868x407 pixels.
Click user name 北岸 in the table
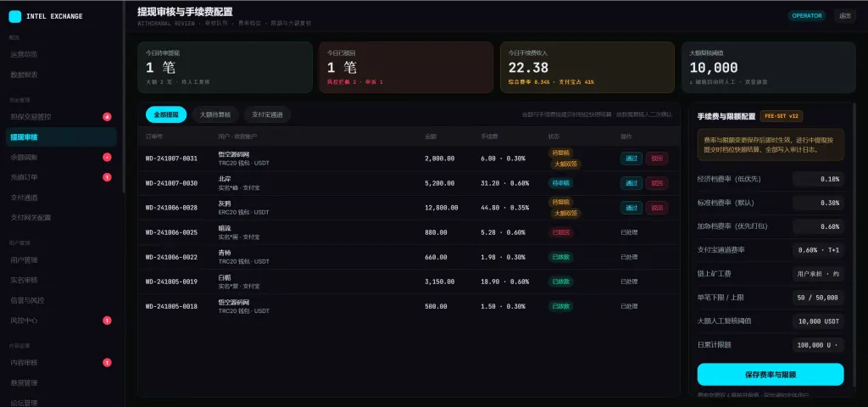225,179
